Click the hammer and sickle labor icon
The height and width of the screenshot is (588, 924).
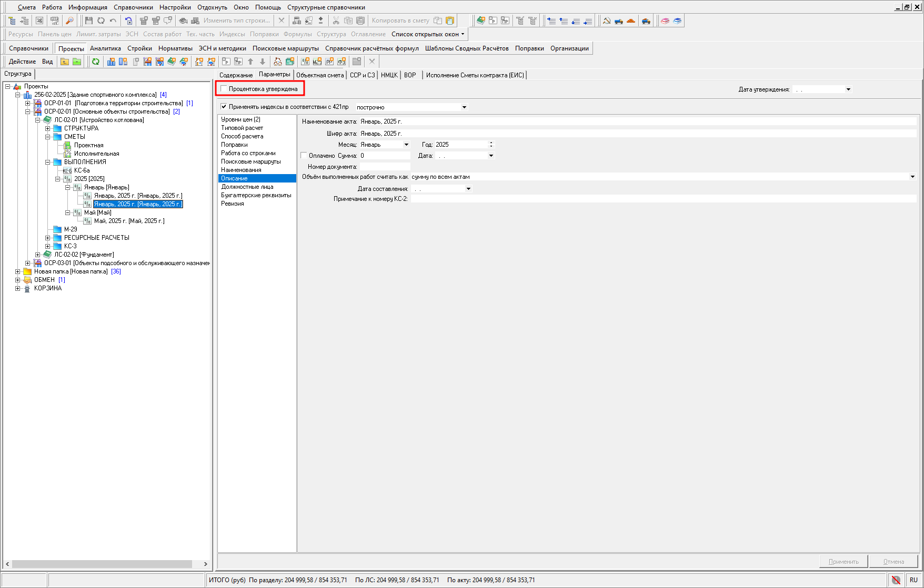607,21
